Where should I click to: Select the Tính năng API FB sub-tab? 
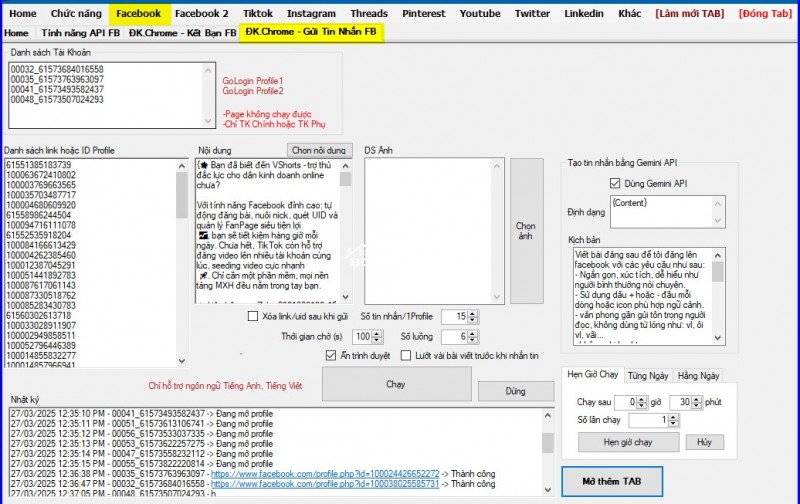[x=81, y=33]
